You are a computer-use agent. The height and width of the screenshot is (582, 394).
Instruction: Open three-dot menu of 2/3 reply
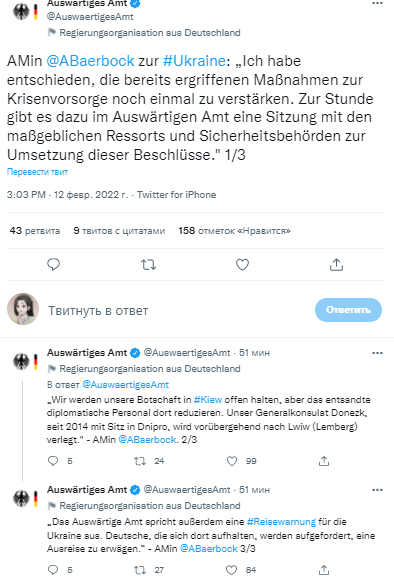(x=377, y=353)
